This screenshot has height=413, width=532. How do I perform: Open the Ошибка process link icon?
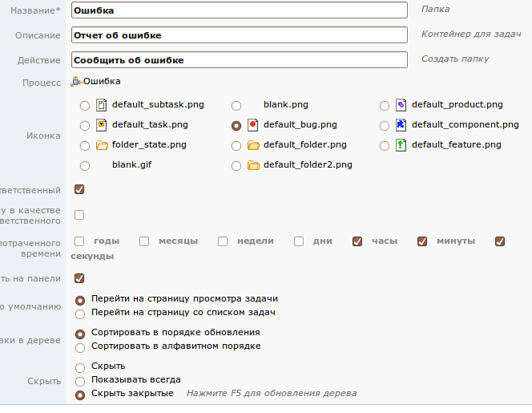pos(76,82)
